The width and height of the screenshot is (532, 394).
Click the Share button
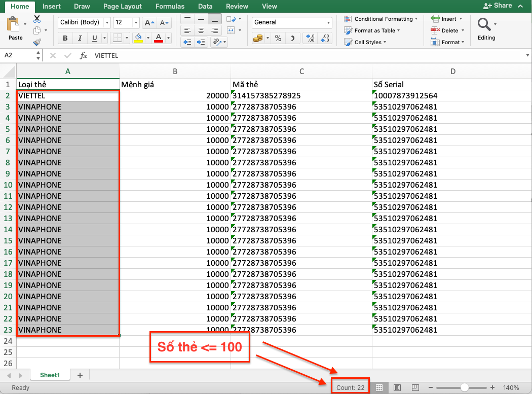click(498, 6)
